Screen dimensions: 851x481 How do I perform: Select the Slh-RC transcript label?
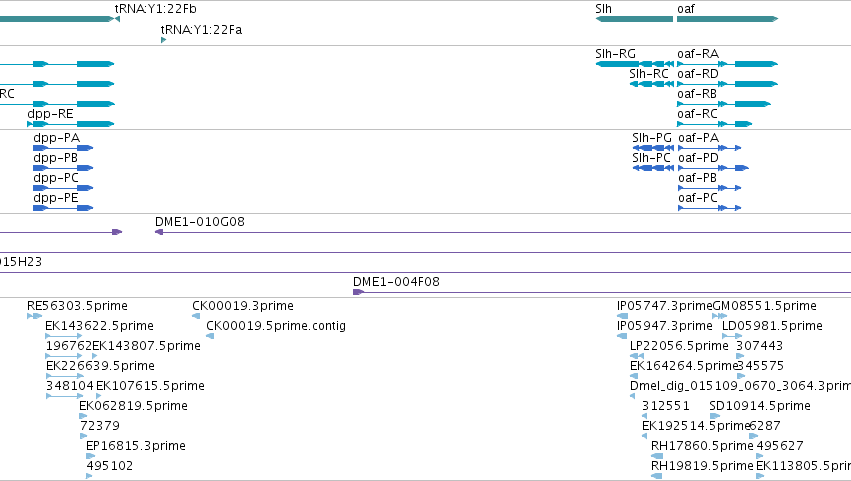click(x=649, y=74)
